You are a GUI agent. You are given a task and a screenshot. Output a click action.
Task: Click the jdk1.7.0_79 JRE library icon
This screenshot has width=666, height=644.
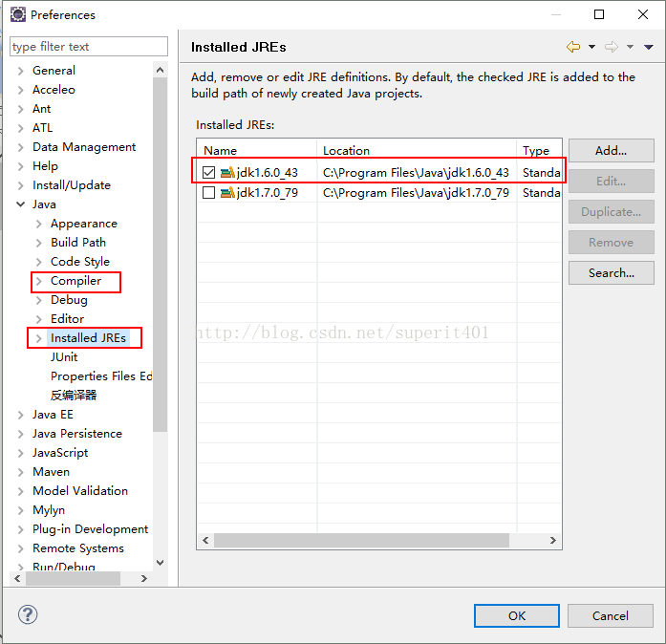pos(227,193)
